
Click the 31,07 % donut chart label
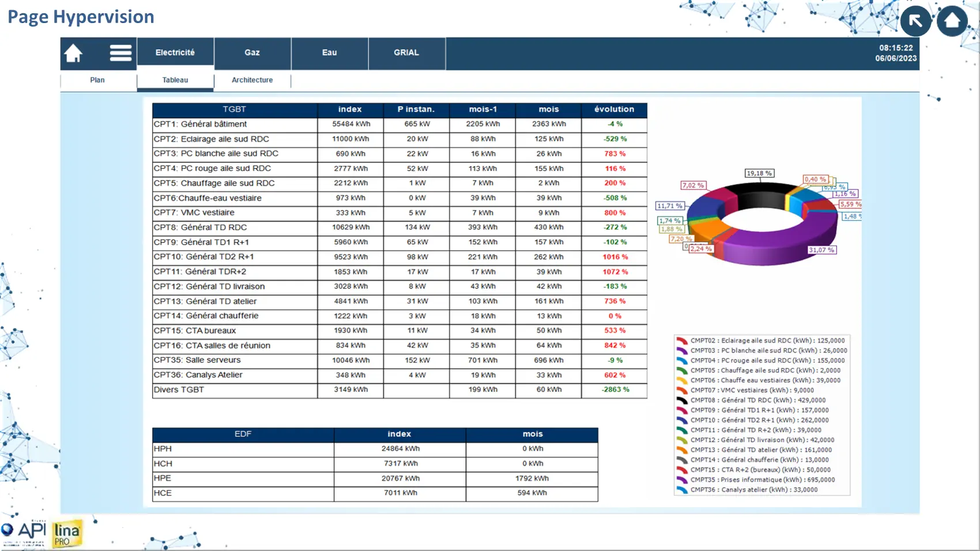pos(821,250)
